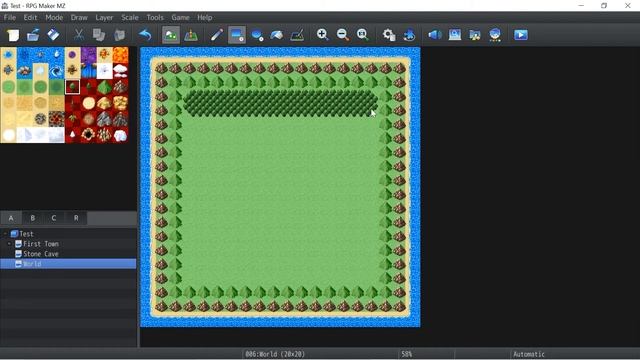
Task: Switch to tileset tab A
Action: pyautogui.click(x=11, y=218)
